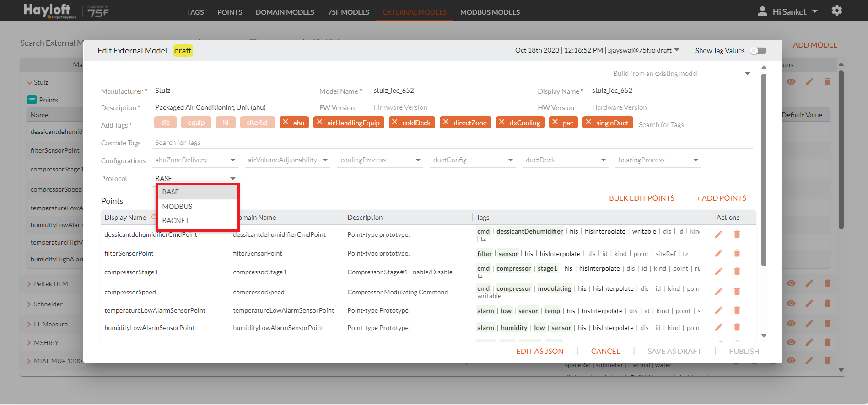Click eye icon in background Peltek UFM row

click(791, 283)
